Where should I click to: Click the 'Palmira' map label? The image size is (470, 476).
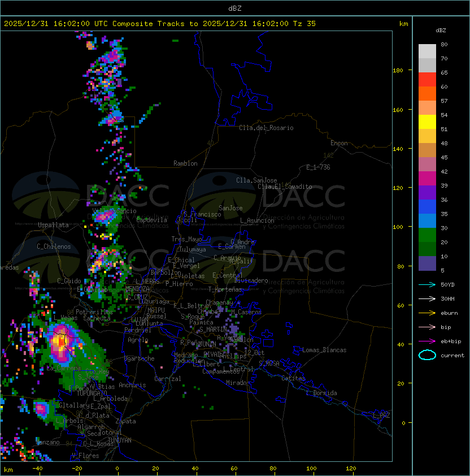tap(201, 322)
